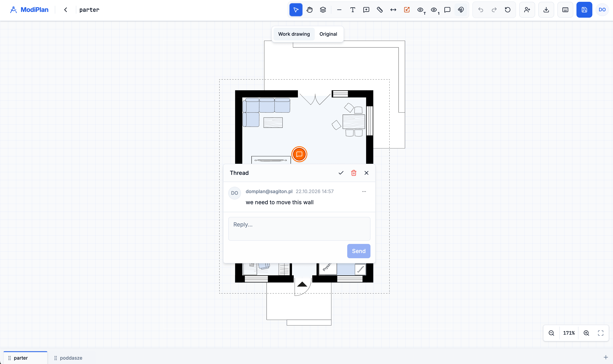Viewport: 613px width, 364px height.
Task: Resolve thread with checkmark icon
Action: [341, 173]
